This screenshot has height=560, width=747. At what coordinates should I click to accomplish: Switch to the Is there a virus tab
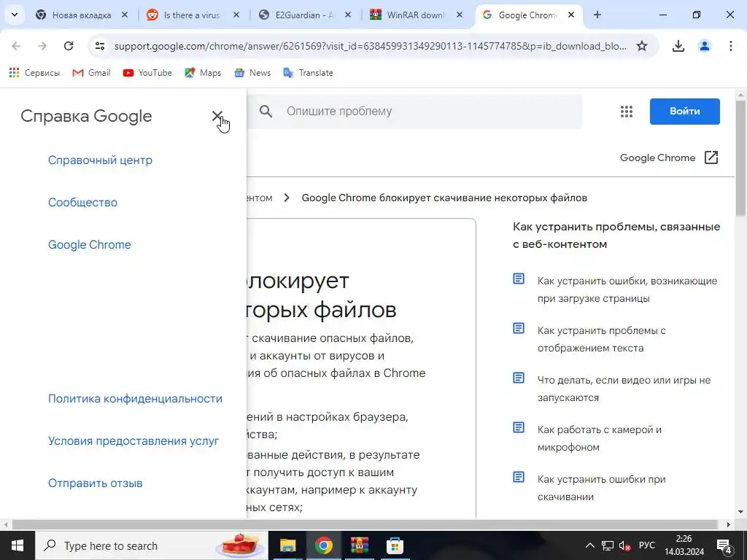point(192,15)
